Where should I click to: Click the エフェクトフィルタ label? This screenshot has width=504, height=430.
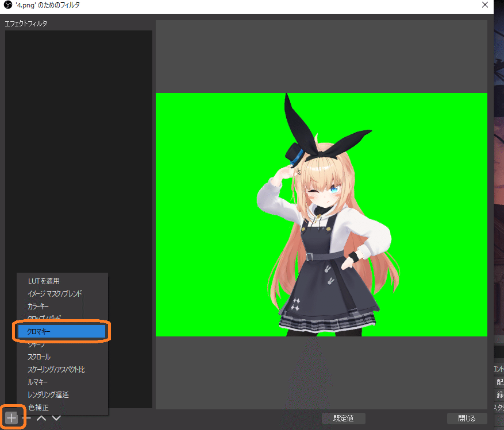pyautogui.click(x=26, y=24)
